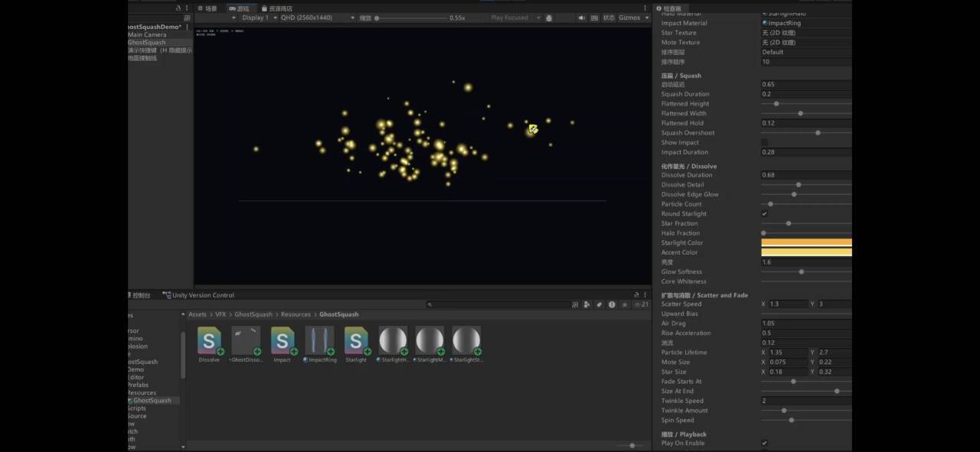The width and height of the screenshot is (980, 452).
Task: Click the Project panel search field
Action: [498, 304]
